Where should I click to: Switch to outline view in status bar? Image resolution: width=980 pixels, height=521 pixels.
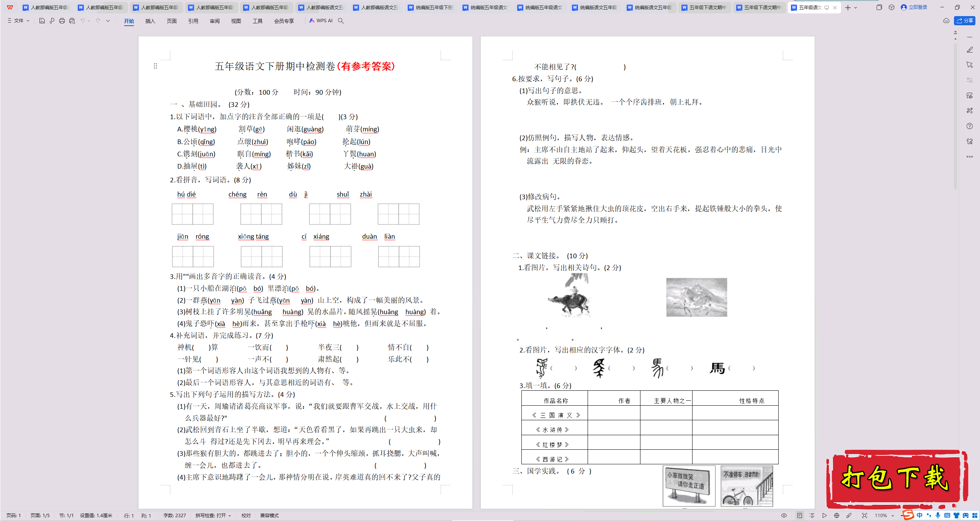point(812,516)
